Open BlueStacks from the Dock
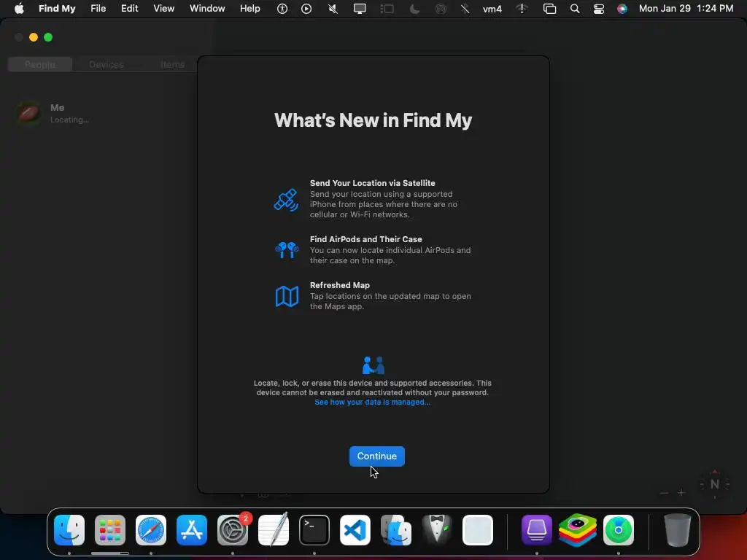Image resolution: width=747 pixels, height=560 pixels. 578,530
